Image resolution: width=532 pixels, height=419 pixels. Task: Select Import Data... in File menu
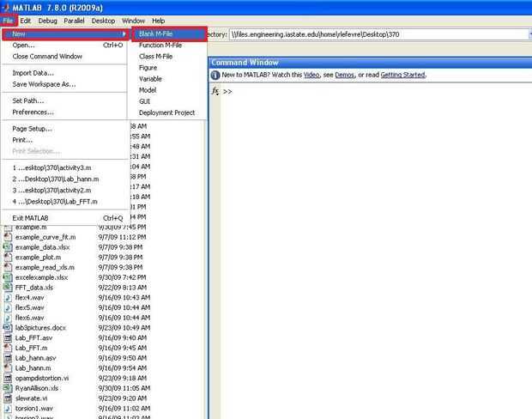coord(64,73)
